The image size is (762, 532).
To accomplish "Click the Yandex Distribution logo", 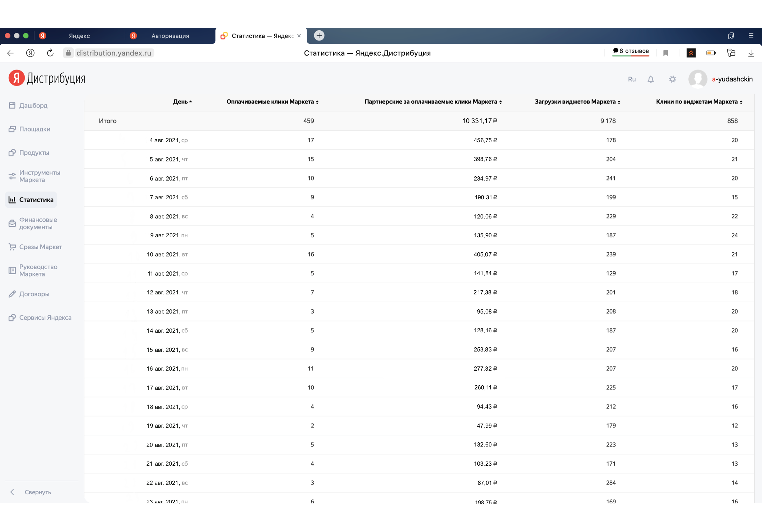I will coord(47,78).
